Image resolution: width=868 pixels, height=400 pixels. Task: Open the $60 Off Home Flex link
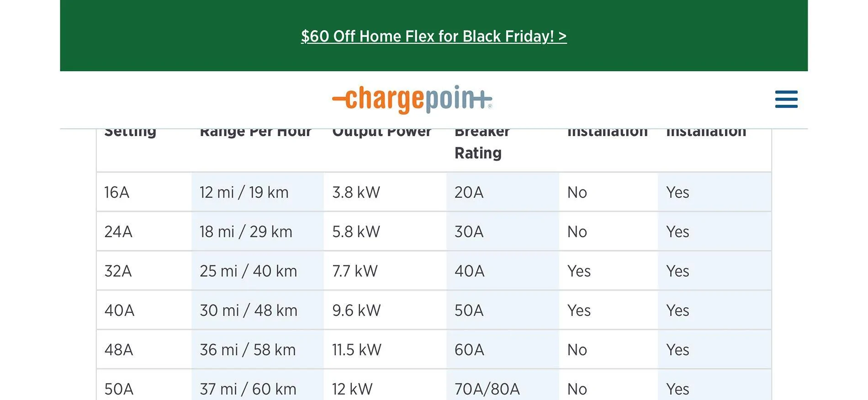tap(434, 36)
